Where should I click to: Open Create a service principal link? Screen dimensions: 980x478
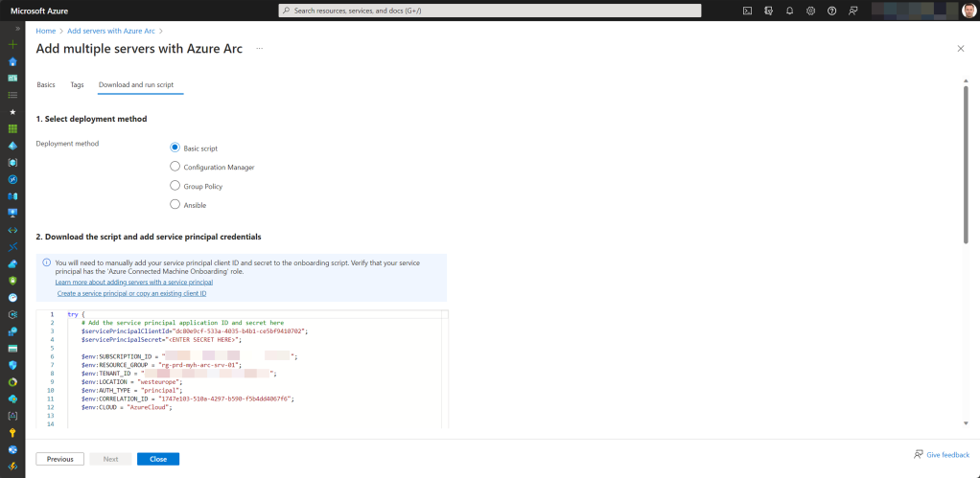[x=132, y=293]
